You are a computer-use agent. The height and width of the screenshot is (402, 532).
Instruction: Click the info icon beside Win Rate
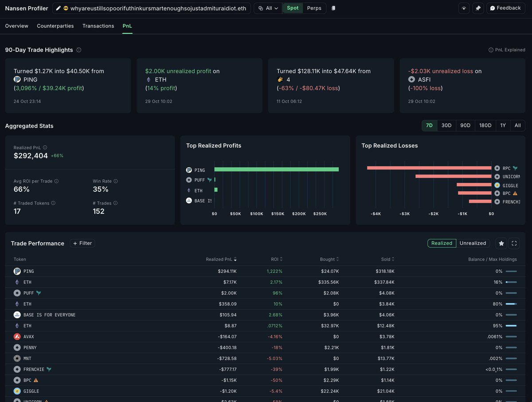coord(116,181)
